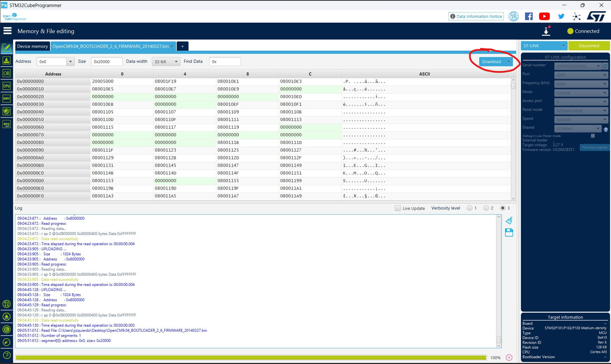Screen dimensions: 611x364
Task: Select verbosity level 1 radio button
Action: tap(470, 208)
